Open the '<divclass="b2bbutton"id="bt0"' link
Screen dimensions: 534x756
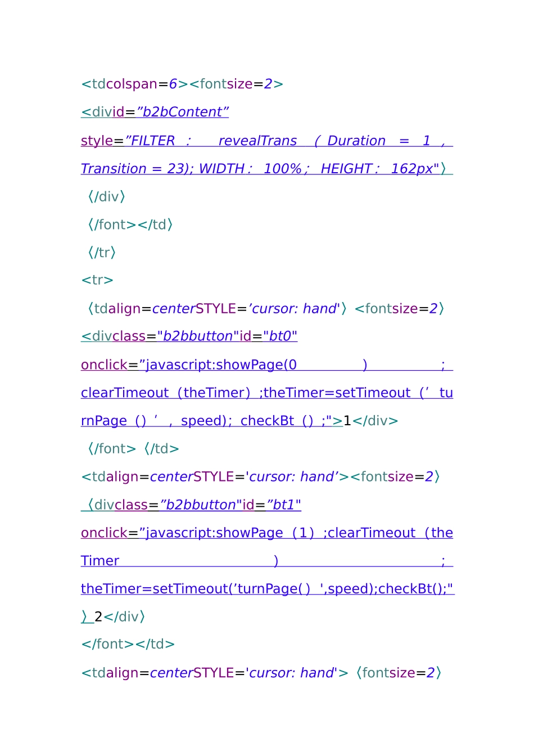[189, 336]
